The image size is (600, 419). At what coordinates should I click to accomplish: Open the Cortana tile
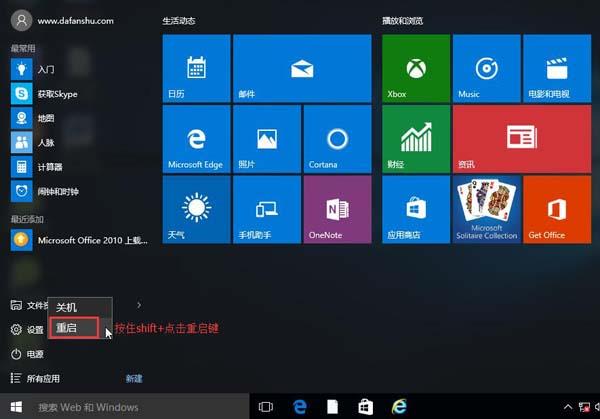click(x=337, y=139)
